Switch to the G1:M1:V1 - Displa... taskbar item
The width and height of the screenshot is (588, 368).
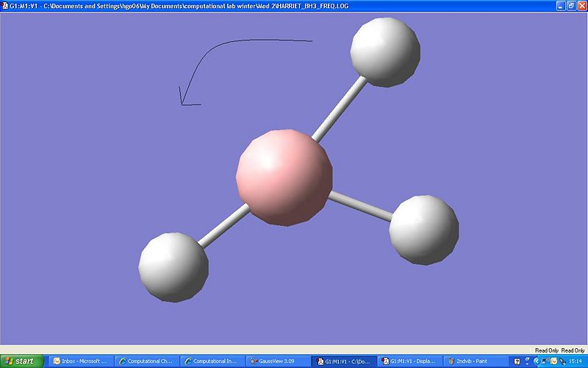pos(407,361)
